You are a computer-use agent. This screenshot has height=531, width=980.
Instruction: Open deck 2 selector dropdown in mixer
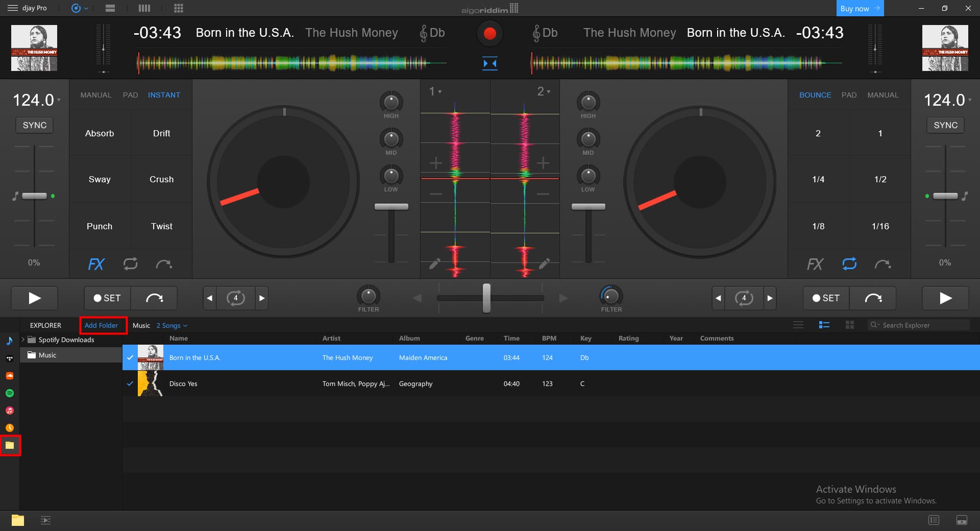(x=544, y=91)
